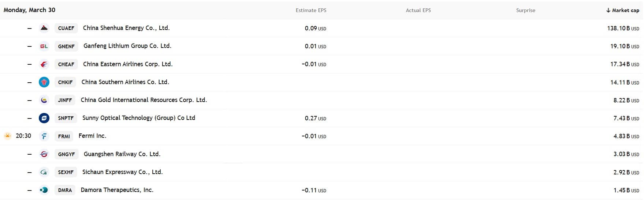The image size is (644, 200).
Task: Click the China Gold International logo icon
Action: click(44, 100)
